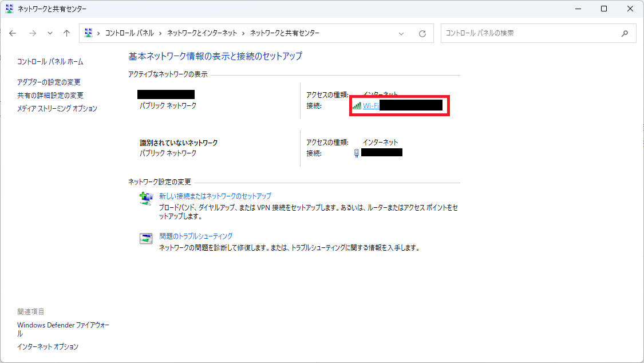Open the Wi-Fi connection link
The height and width of the screenshot is (363, 644).
click(371, 106)
